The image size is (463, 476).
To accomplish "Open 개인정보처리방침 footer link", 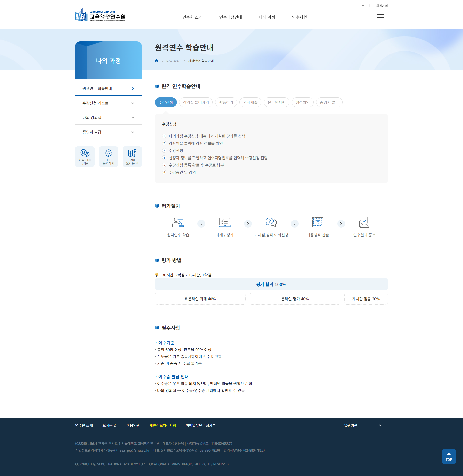I will (163, 425).
